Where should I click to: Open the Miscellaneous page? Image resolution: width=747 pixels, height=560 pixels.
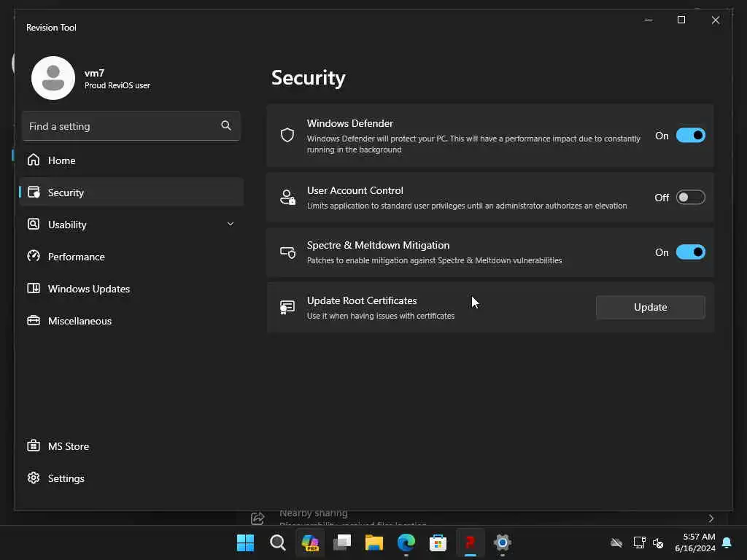point(131,321)
